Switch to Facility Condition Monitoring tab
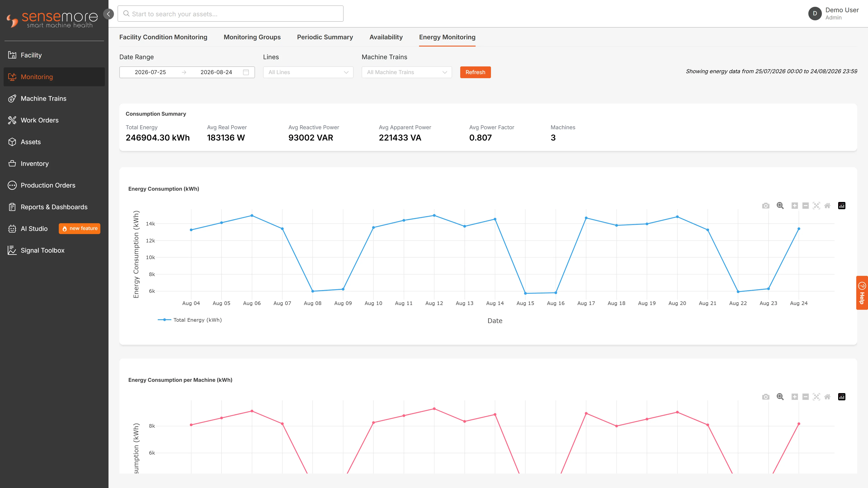Viewport: 868px width, 488px height. (x=163, y=37)
